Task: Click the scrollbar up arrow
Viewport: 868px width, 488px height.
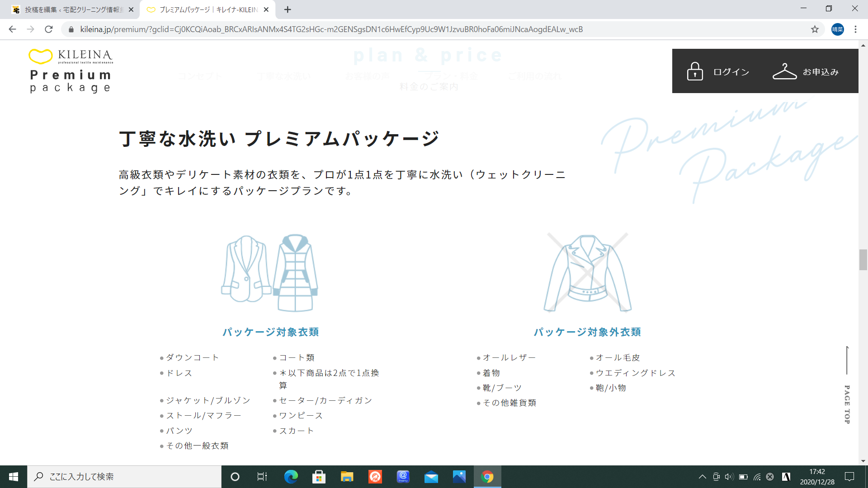Action: pyautogui.click(x=863, y=45)
